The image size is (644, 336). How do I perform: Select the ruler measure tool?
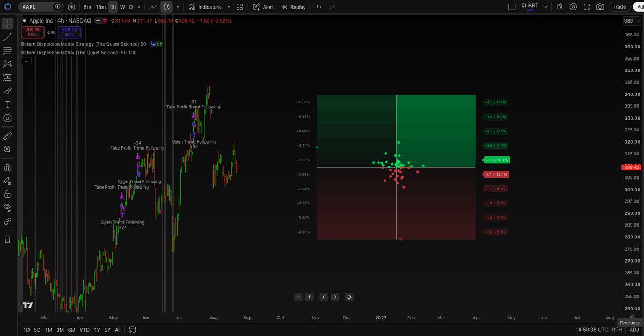tap(8, 136)
